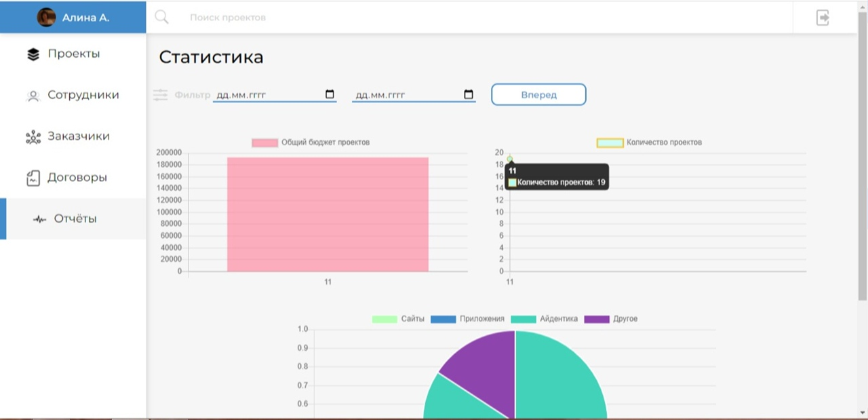This screenshot has height=420, width=868.
Task: Click the Алина А. profile name
Action: pos(85,18)
